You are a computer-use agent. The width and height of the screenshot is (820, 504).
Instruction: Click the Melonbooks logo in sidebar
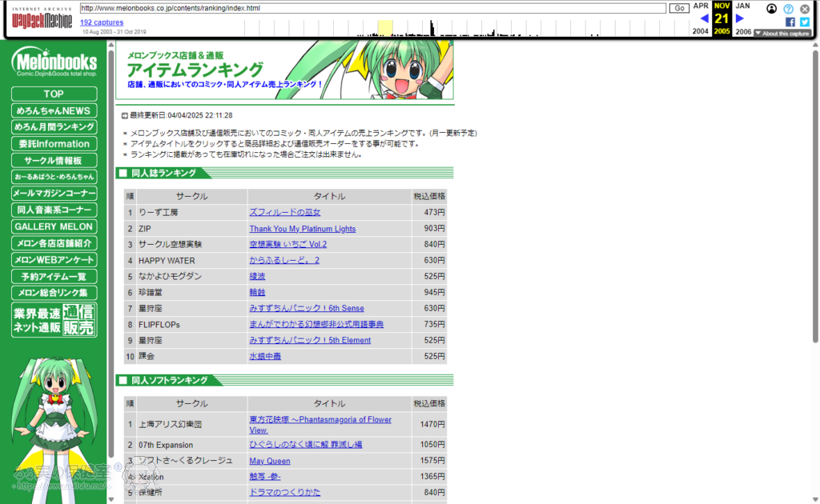point(54,63)
